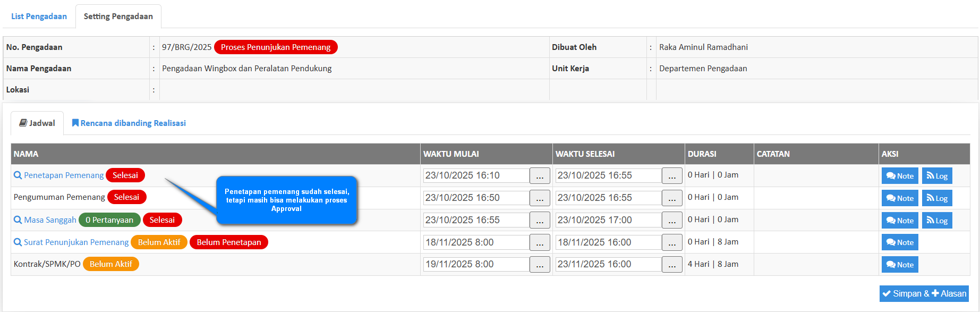Screen dimensions: 980x312
Task: Open Penetapan Pemenang link
Action: click(63, 175)
